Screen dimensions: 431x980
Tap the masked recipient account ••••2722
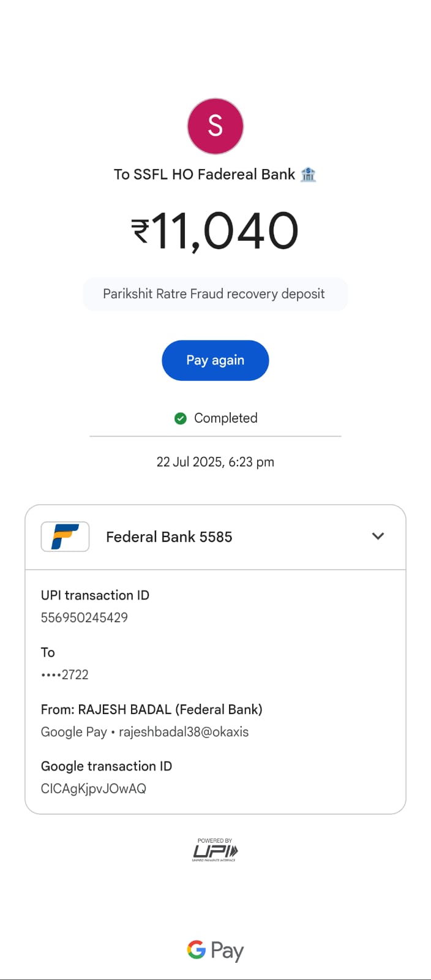(x=65, y=675)
